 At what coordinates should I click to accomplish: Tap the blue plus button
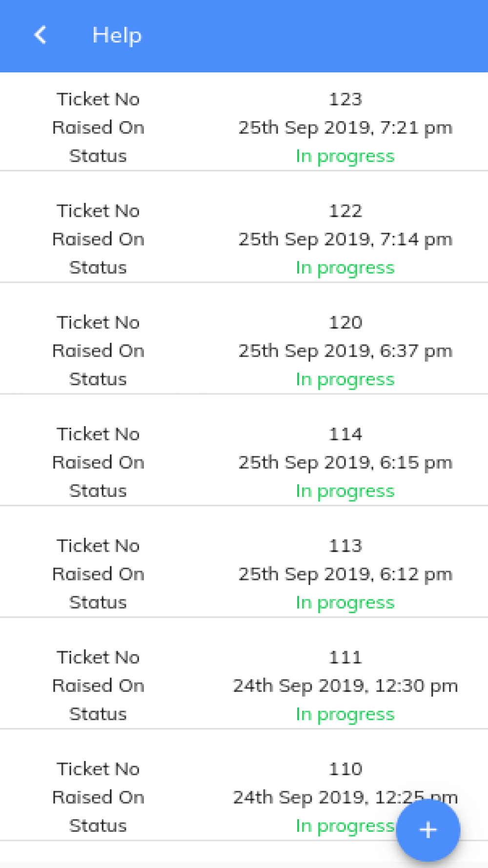pyautogui.click(x=428, y=829)
